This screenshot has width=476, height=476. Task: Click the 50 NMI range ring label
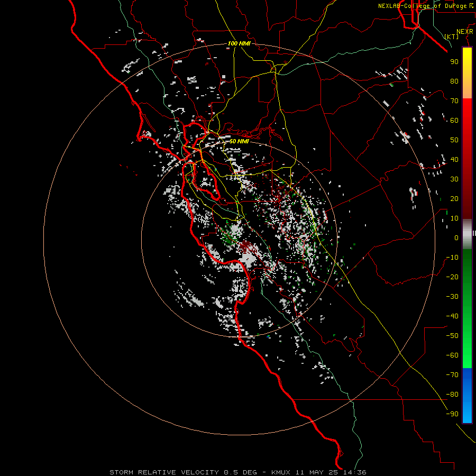click(239, 141)
